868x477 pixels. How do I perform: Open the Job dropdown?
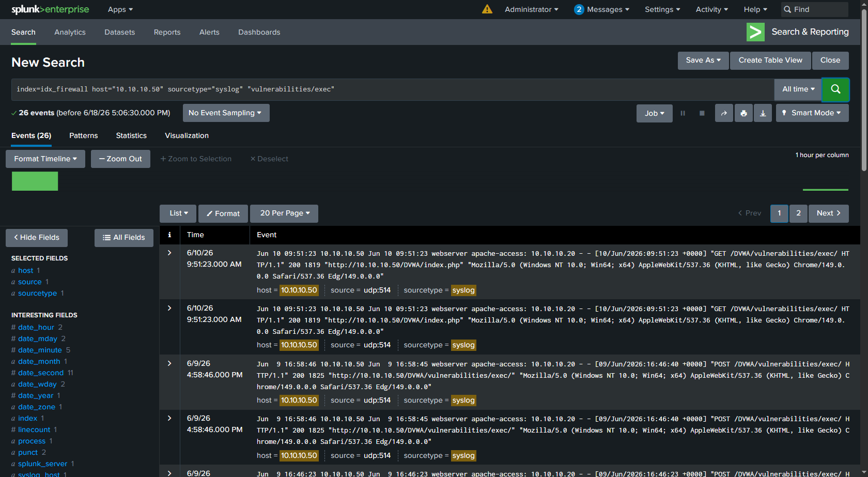click(655, 113)
